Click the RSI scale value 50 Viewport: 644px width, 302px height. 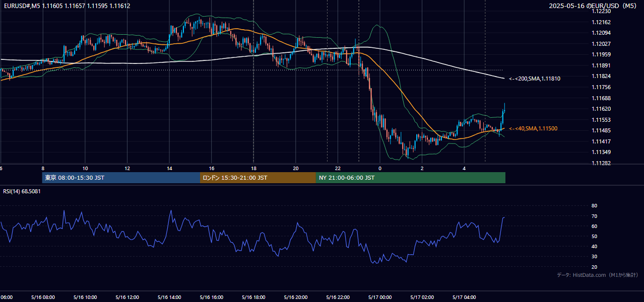595,236
